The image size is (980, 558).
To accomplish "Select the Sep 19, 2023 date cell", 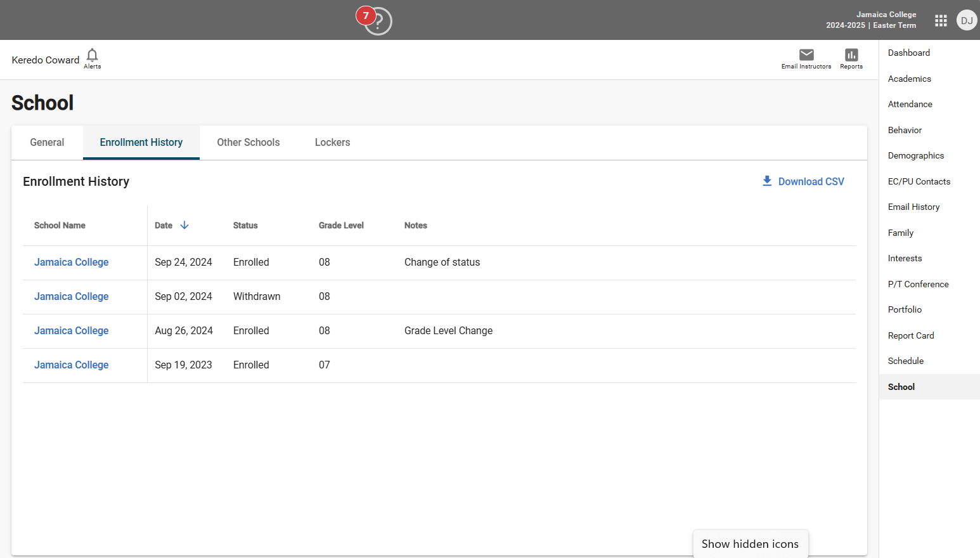I will click(184, 365).
